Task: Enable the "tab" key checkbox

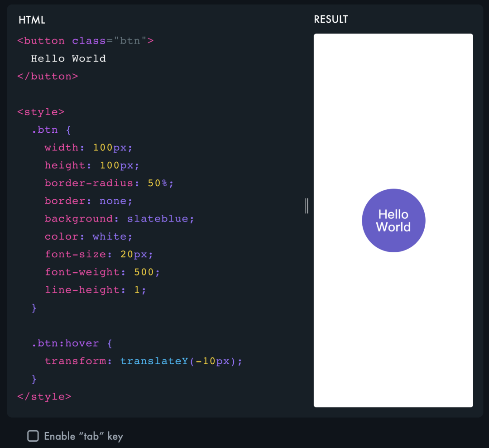Action: pos(33,436)
